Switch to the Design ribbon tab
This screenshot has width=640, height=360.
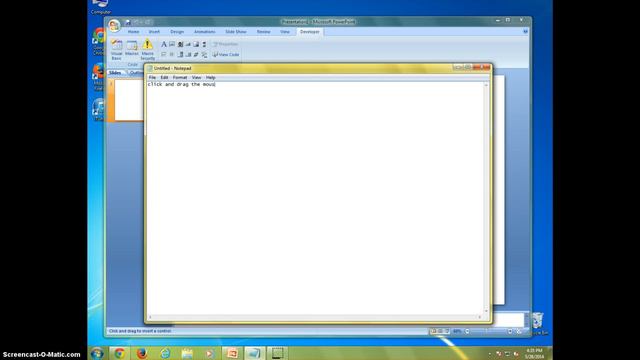(x=177, y=31)
